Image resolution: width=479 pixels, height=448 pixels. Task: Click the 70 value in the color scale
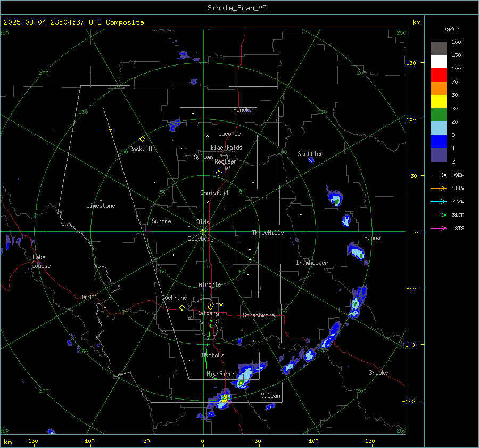pos(455,82)
